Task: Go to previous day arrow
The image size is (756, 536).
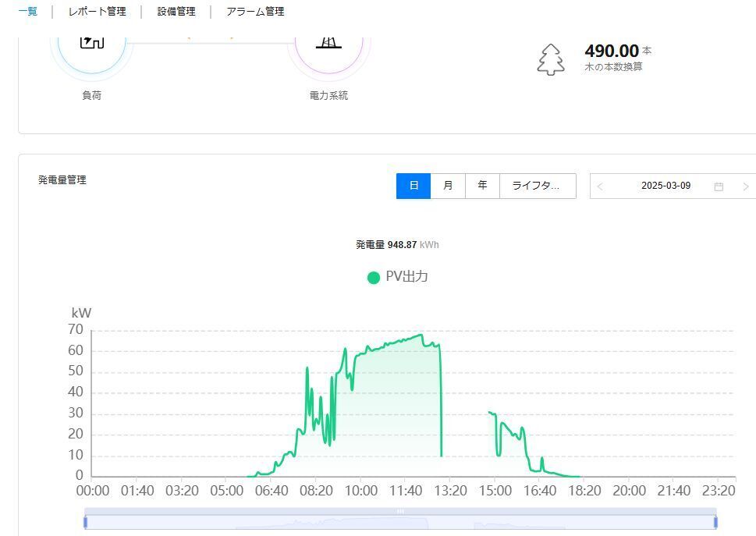Action: [600, 186]
